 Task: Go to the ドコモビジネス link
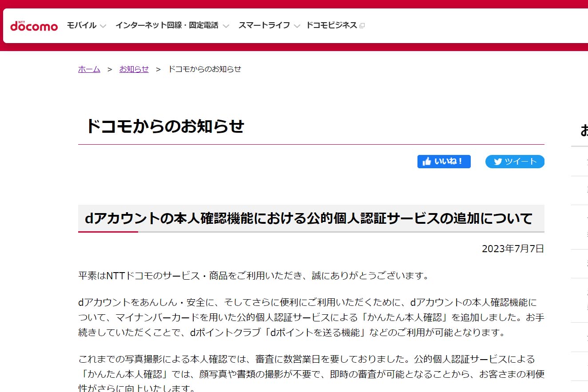point(331,25)
